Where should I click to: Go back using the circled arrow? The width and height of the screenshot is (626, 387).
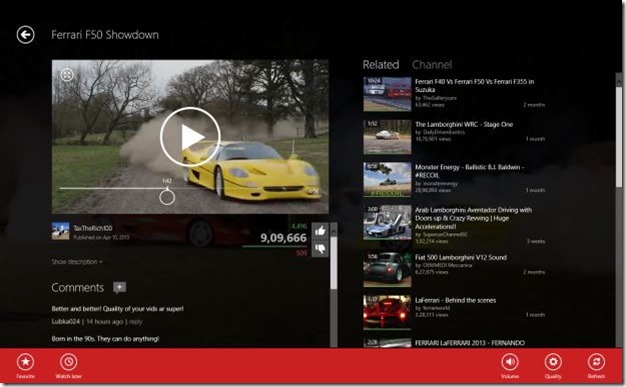click(26, 35)
